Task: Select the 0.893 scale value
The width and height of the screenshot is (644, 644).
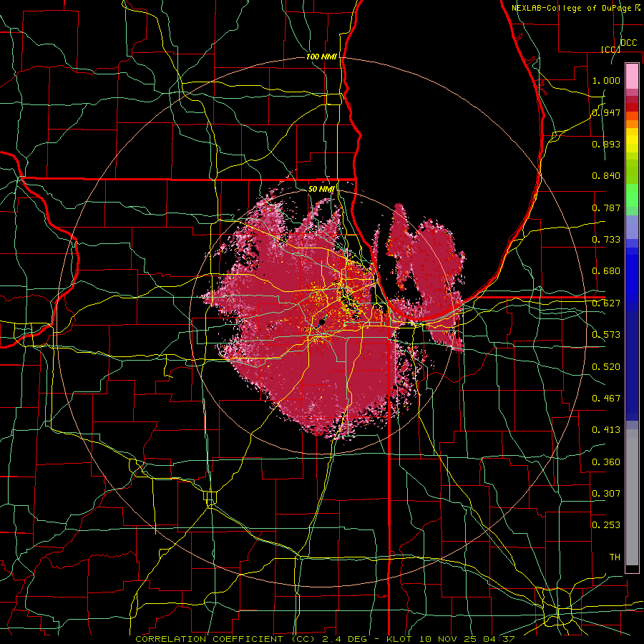Action: pyautogui.click(x=606, y=144)
